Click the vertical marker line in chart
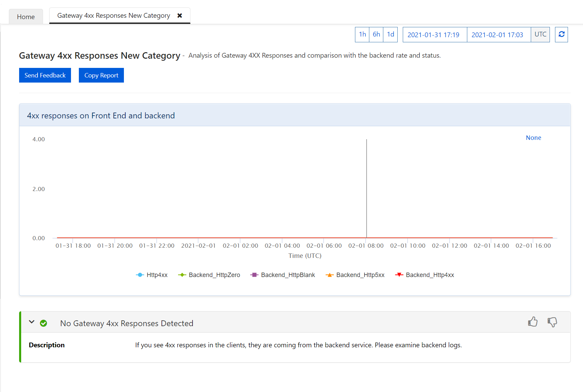Screen dimensions: 583x392 [367, 188]
